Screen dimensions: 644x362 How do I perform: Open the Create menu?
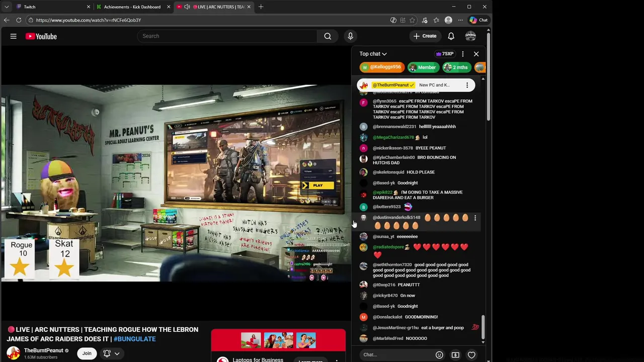425,36
